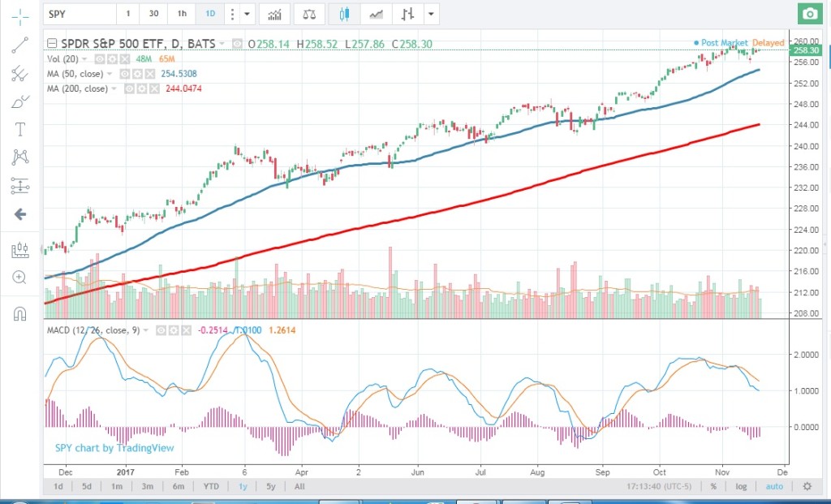
Task: Activate the zoom in magnifier tool
Action: tap(20, 278)
